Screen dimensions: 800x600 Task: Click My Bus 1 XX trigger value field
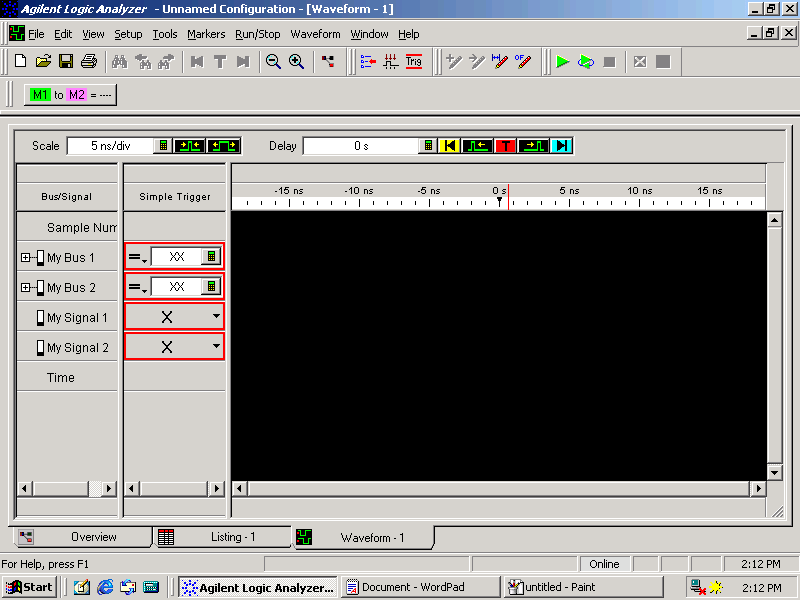click(x=177, y=257)
